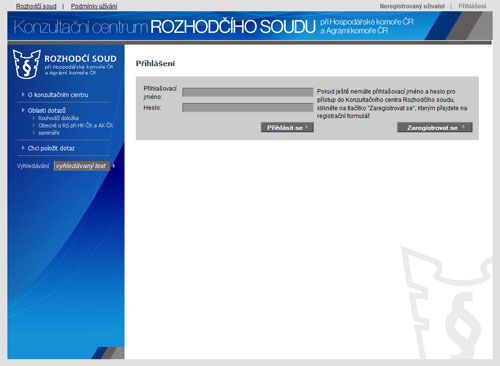The width and height of the screenshot is (500, 366).
Task: Open the Oblasti dotazů section
Action: click(47, 110)
